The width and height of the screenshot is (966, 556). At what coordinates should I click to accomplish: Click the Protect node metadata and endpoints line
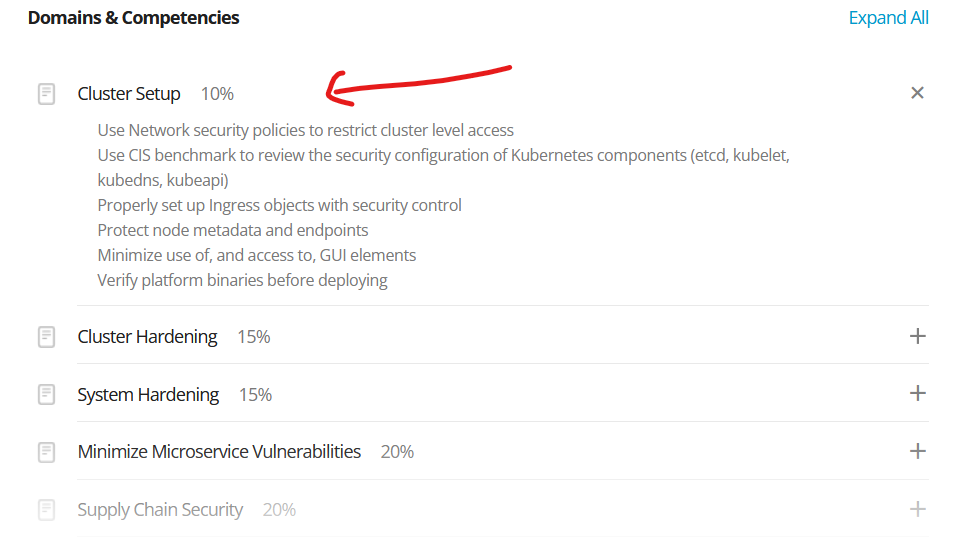pyautogui.click(x=233, y=230)
